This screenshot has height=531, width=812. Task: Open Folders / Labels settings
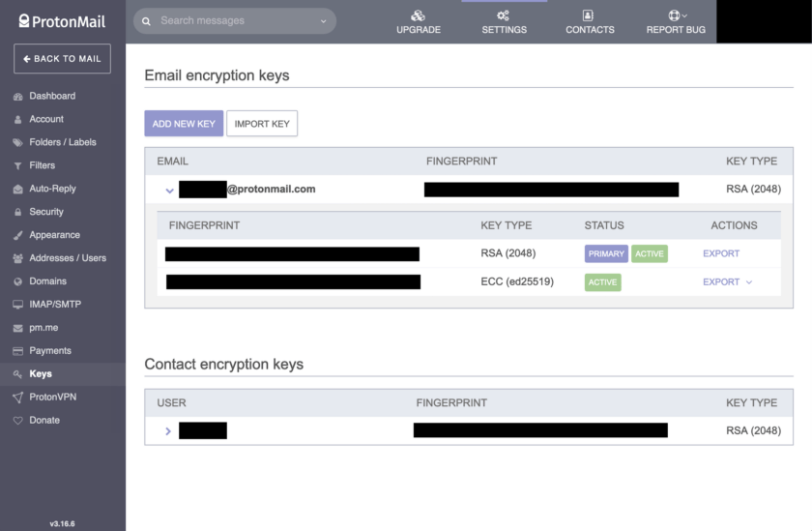click(63, 142)
